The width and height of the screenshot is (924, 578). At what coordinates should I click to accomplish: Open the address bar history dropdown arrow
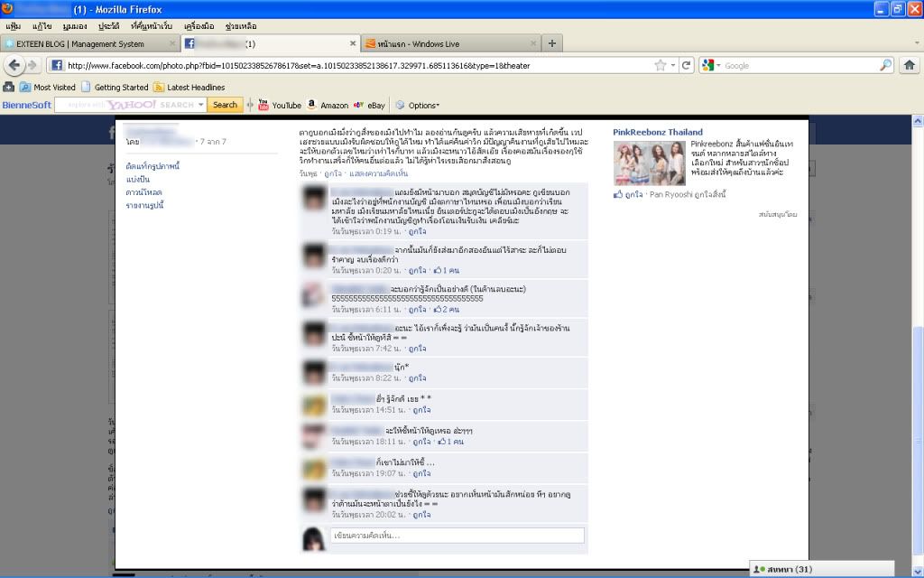tap(673, 65)
